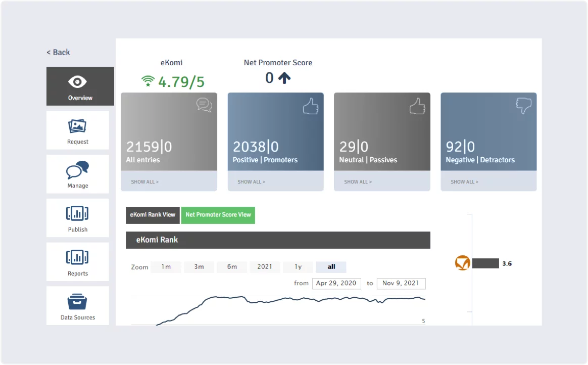Image resolution: width=588 pixels, height=365 pixels.
Task: Switch to eKomi Rank View
Action: [x=153, y=215]
